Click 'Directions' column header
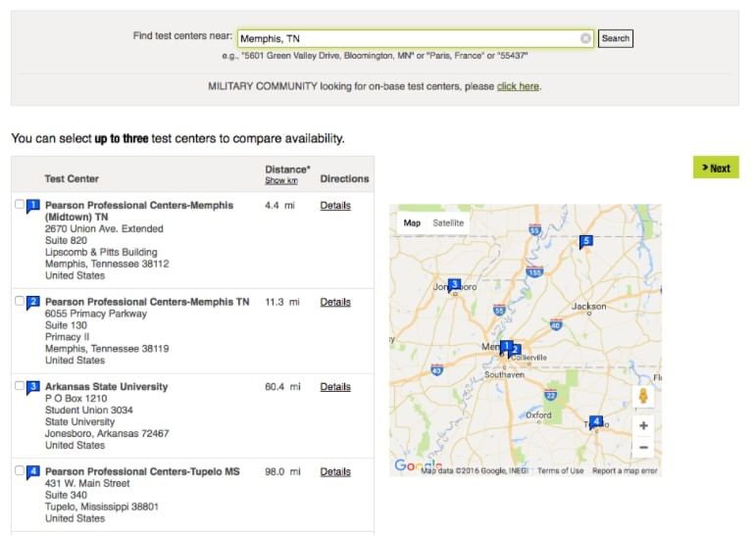This screenshot has height=536, width=756. click(344, 178)
